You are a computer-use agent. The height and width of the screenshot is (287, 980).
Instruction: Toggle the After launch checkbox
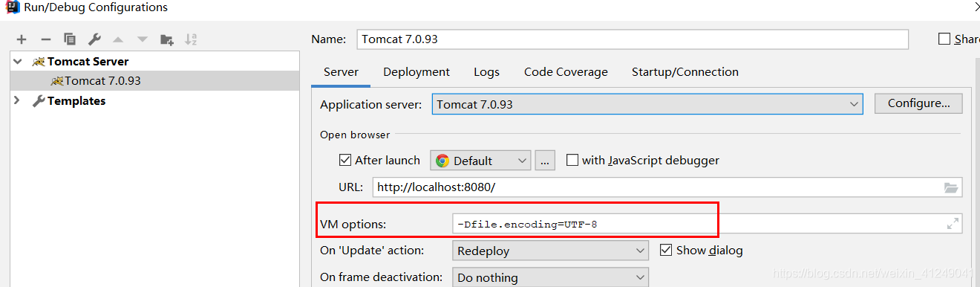click(345, 160)
